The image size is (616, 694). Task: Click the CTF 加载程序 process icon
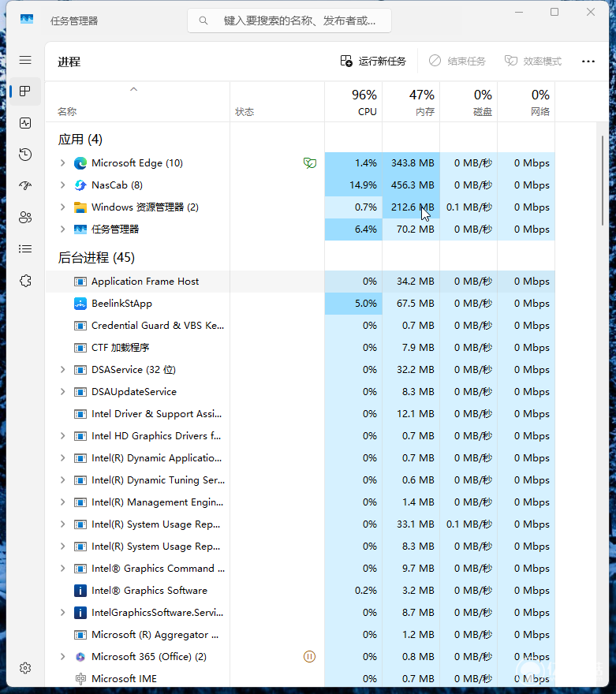(80, 348)
